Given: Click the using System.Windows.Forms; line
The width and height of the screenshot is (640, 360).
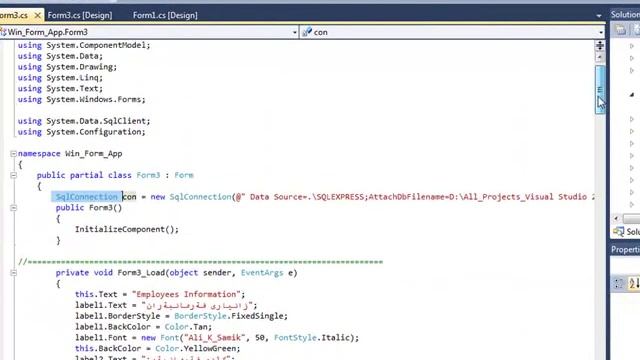Looking at the screenshot, I should [x=81, y=100].
